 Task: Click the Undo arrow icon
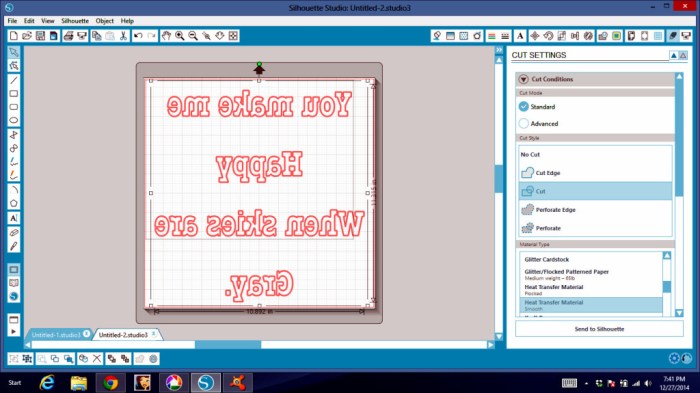point(138,36)
